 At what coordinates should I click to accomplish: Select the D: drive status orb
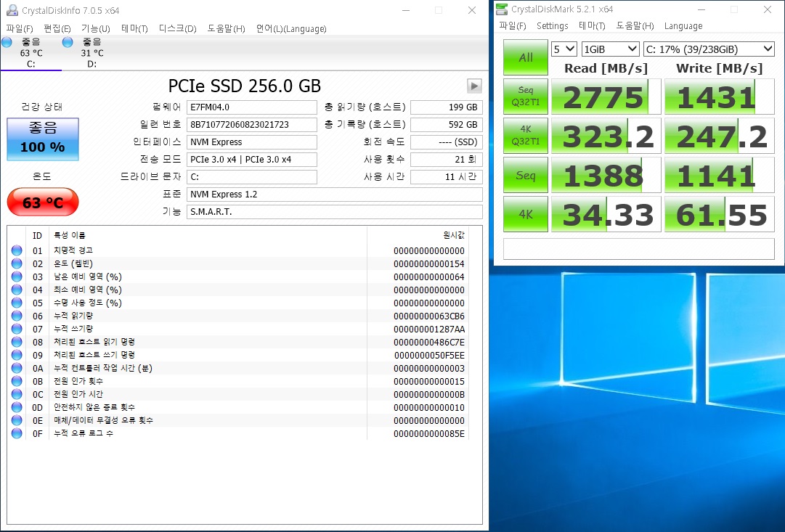(x=68, y=42)
